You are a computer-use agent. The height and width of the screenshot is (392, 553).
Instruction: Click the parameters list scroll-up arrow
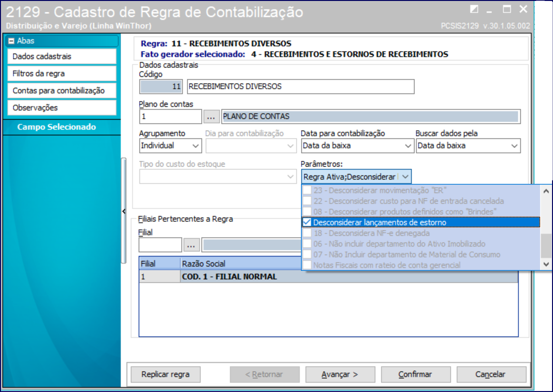[546, 191]
